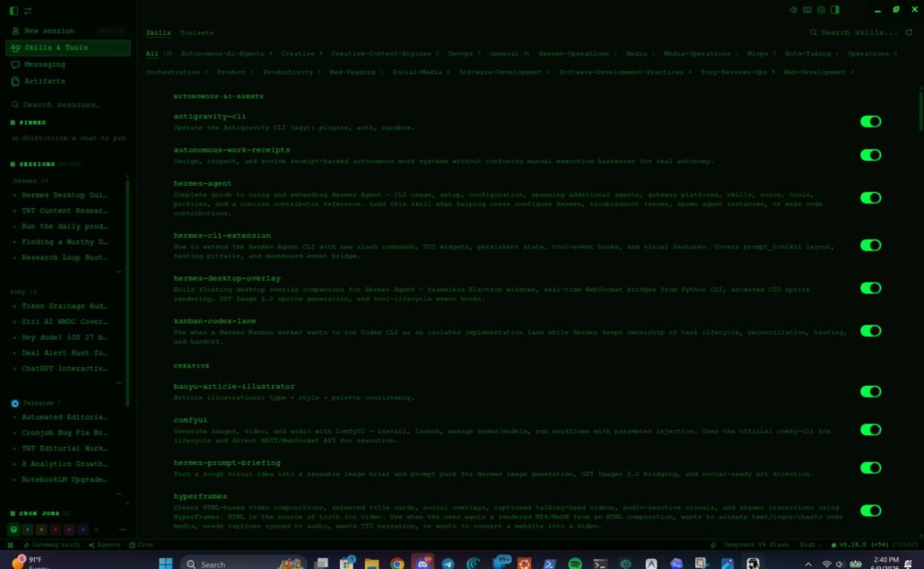Open session TNT Content Resear...
Viewport: 924px width, 569px height.
click(x=65, y=211)
